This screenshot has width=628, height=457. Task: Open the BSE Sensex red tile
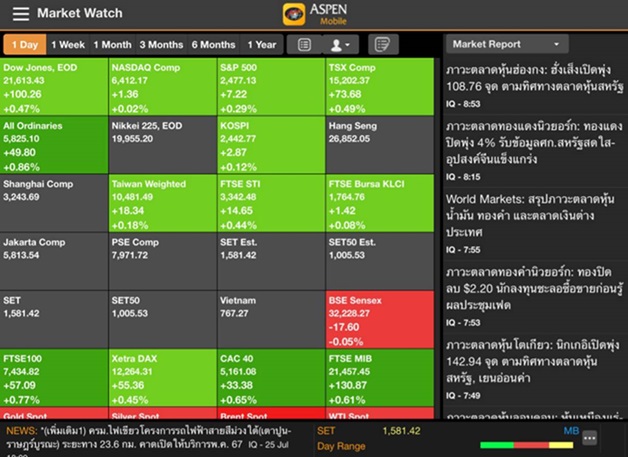(380, 320)
